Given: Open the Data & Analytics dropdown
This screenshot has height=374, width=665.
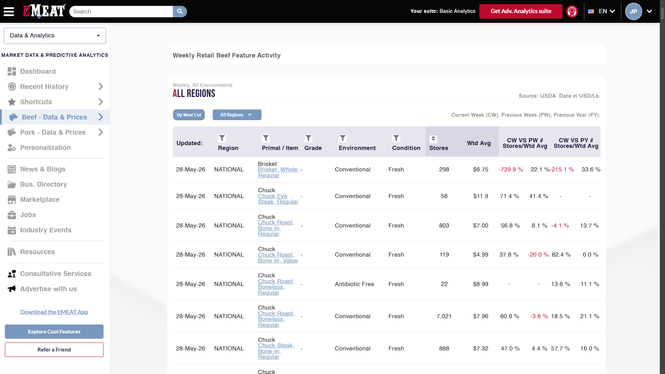Looking at the screenshot, I should tap(55, 36).
